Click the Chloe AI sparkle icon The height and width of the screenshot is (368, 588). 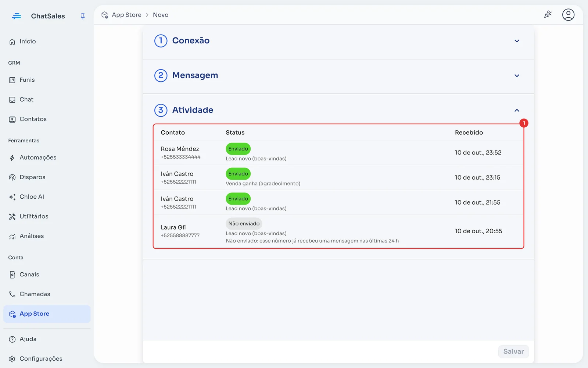tap(12, 197)
